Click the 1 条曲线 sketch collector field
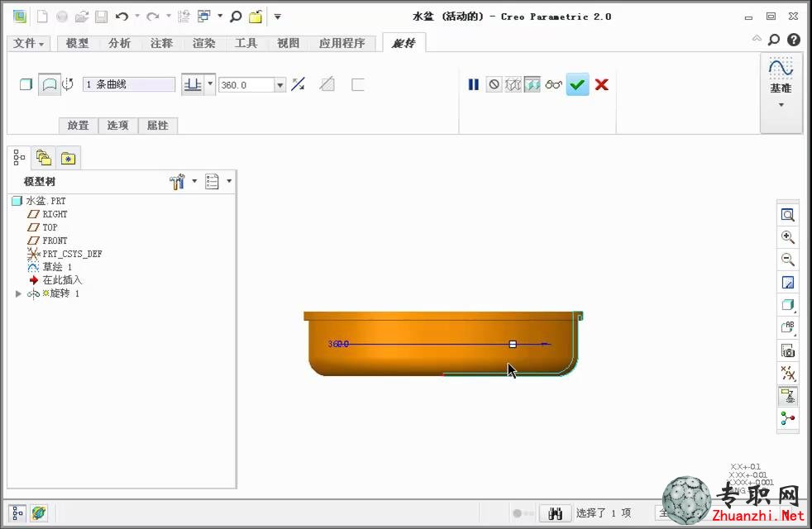 point(129,84)
